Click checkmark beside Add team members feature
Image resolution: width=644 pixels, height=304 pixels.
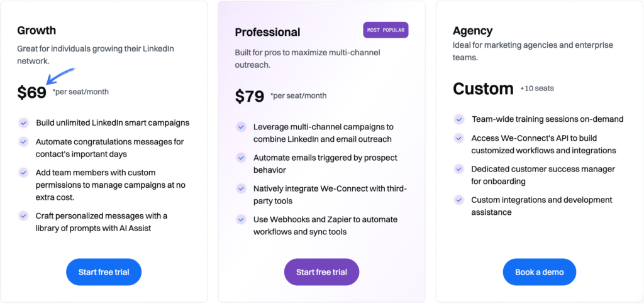23,172
